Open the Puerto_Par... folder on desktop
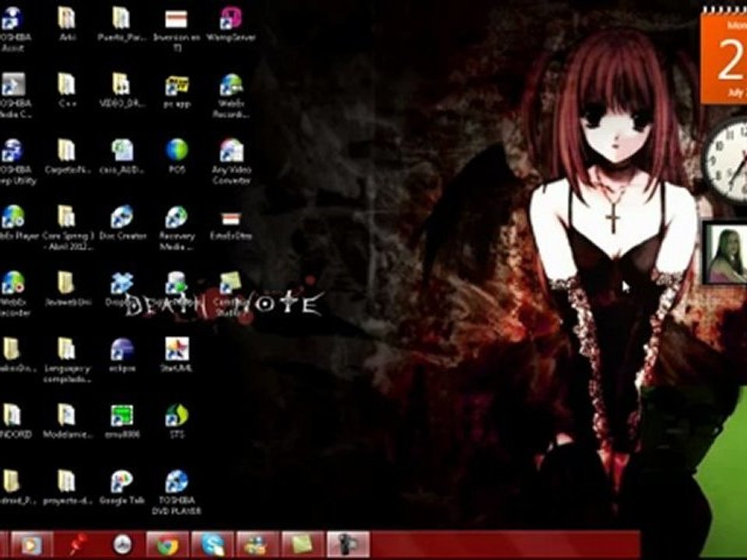Screen dimensions: 747x560 point(121,24)
